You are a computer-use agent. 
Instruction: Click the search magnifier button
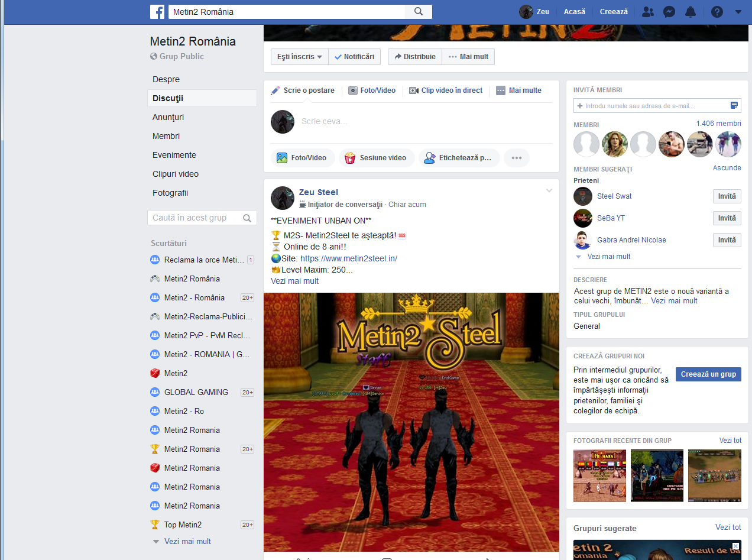point(419,12)
